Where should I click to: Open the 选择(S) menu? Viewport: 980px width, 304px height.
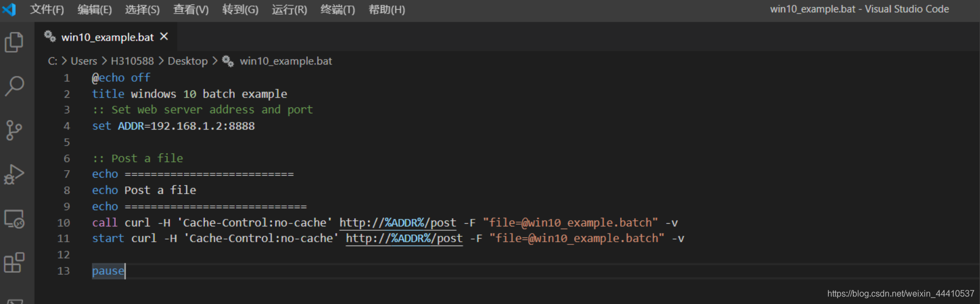point(142,10)
